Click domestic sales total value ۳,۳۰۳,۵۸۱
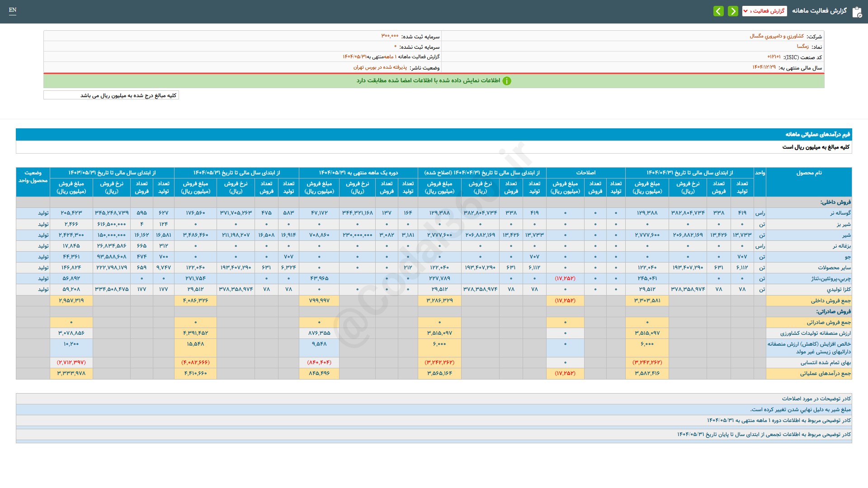The width and height of the screenshot is (868, 488). 647,301
